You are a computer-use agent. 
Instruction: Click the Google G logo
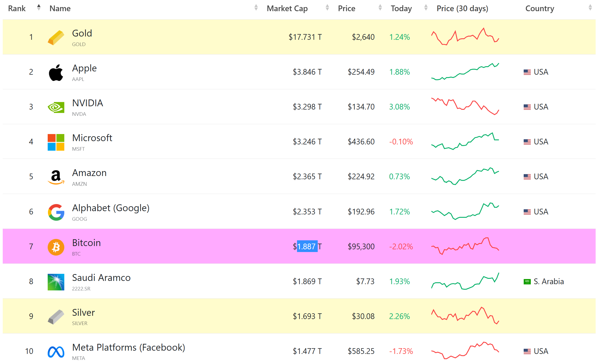[56, 212]
